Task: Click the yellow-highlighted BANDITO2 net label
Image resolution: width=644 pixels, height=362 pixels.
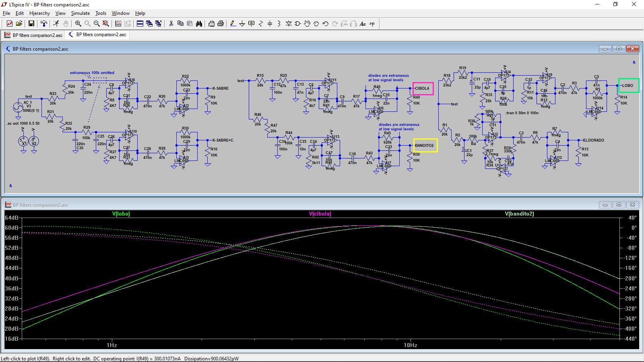Action: 425,146
